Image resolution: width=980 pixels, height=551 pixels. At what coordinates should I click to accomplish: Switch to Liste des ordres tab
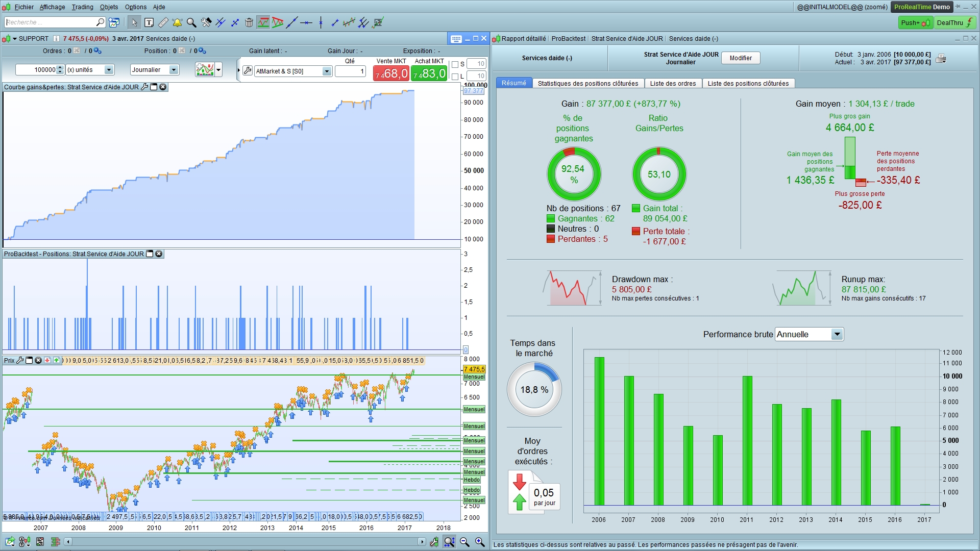click(x=673, y=83)
